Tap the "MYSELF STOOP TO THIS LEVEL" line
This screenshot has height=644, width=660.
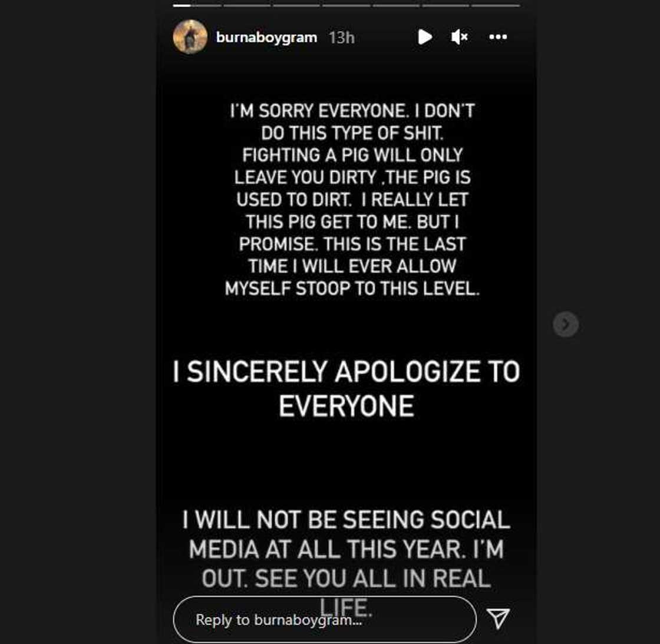352,289
